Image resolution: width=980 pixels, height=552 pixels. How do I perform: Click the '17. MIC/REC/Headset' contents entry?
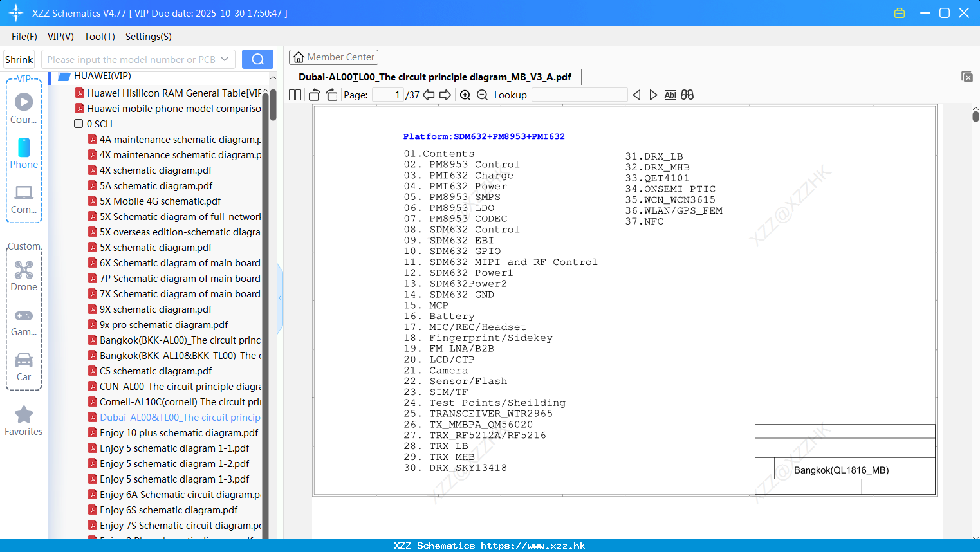[465, 327]
